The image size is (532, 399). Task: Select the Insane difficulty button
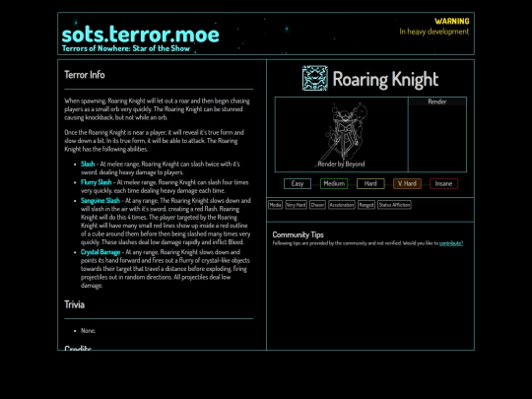point(443,183)
